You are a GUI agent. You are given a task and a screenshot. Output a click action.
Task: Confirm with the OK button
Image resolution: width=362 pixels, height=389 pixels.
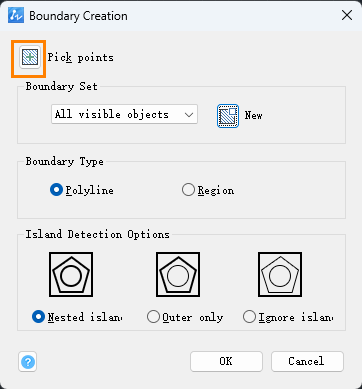226,361
